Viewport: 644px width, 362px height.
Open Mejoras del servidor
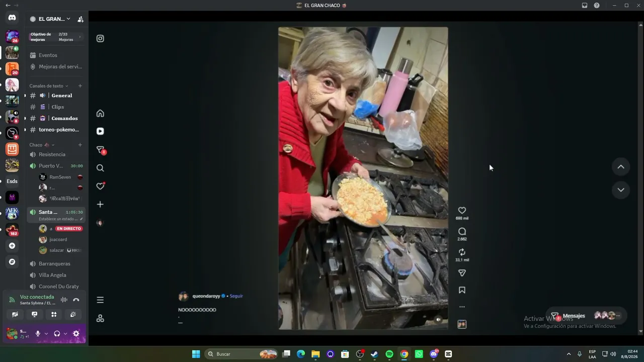[56, 67]
